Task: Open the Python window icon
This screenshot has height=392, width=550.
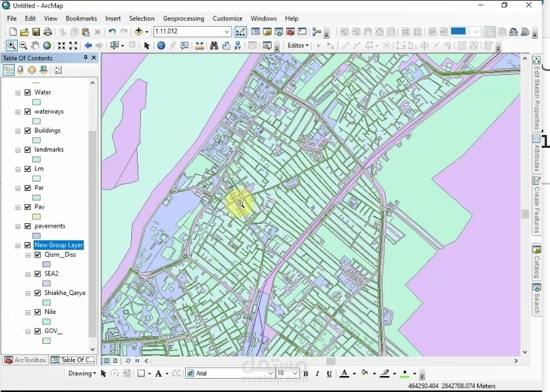Action: 302,32
